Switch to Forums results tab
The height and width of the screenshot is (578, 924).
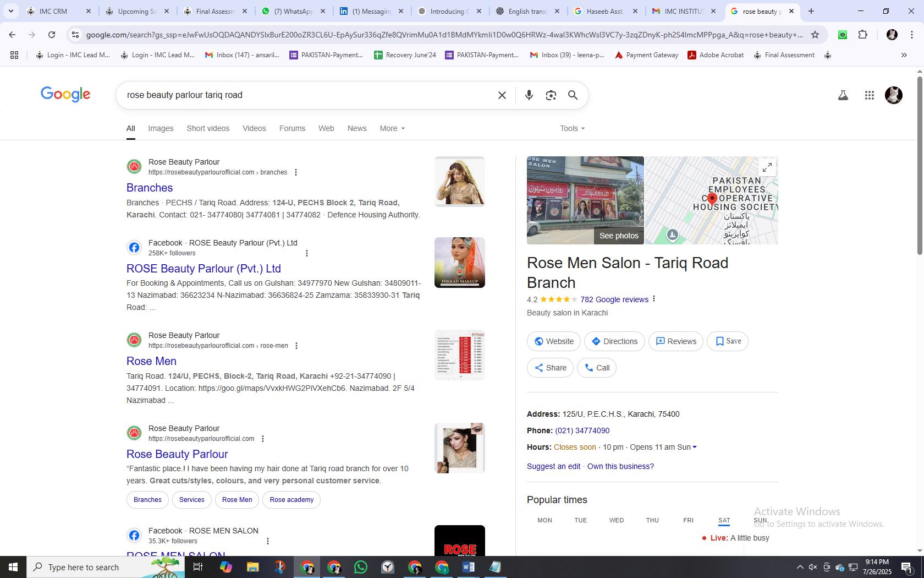pyautogui.click(x=292, y=128)
